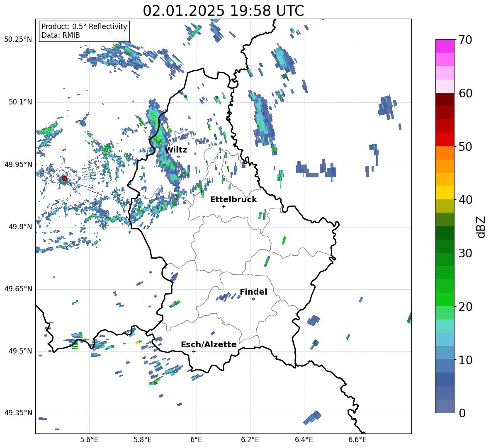The height and width of the screenshot is (448, 491).
Task: Click the 49.5°N latitude label
Action: click(20, 351)
